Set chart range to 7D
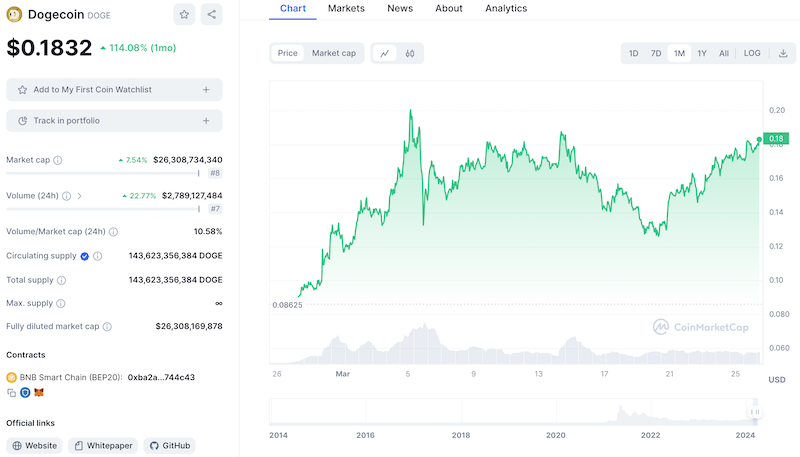The width and height of the screenshot is (800, 457). (656, 53)
